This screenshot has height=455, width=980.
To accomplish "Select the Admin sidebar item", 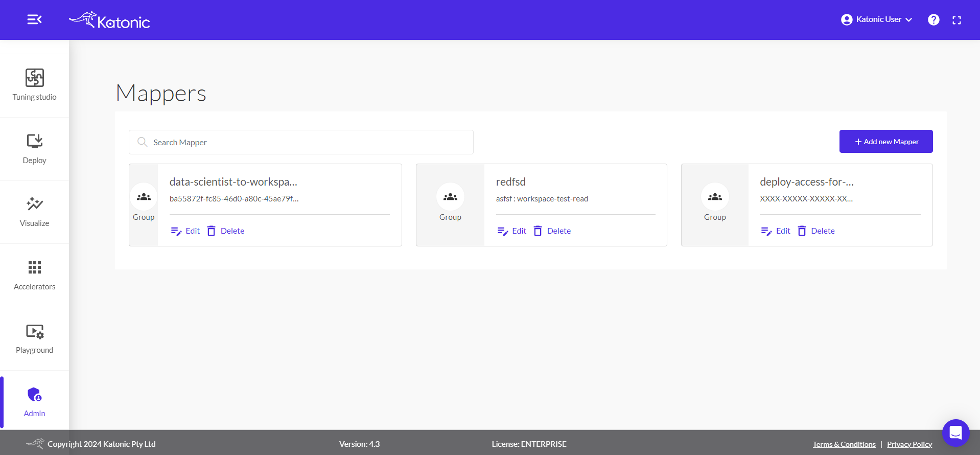I will 35,402.
